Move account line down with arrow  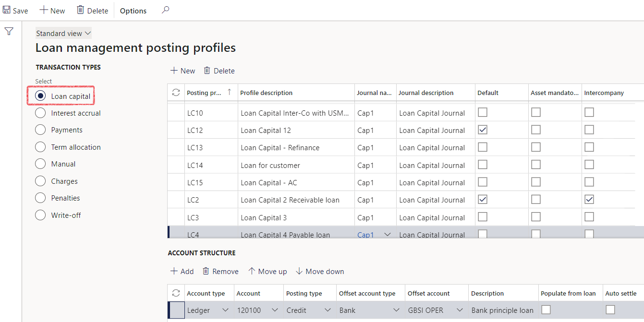[299, 271]
